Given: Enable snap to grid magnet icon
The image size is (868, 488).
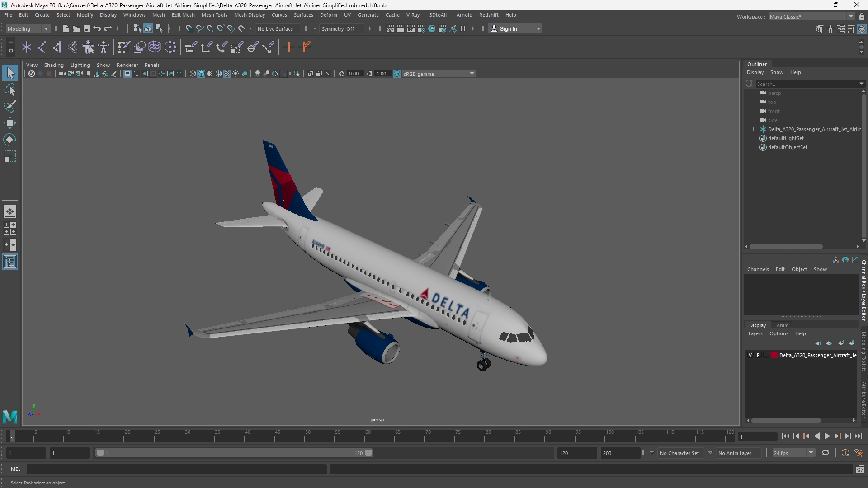Looking at the screenshot, I should tap(189, 28).
